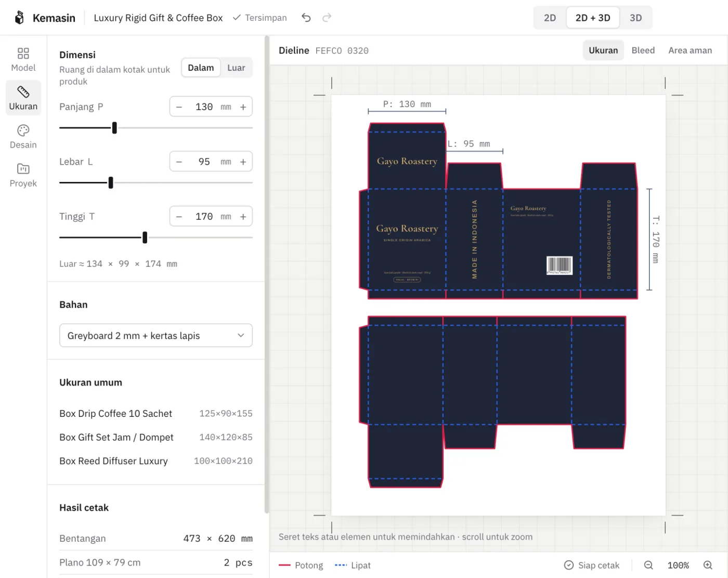Viewport: 728px width, 578px height.
Task: Click the Siap cetak status indicator
Action: point(592,565)
